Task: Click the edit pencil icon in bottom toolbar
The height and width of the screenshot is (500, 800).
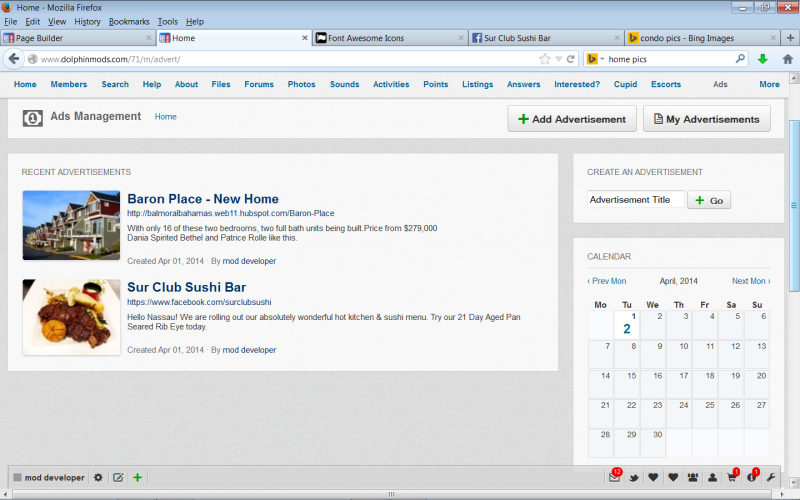Action: click(118, 478)
